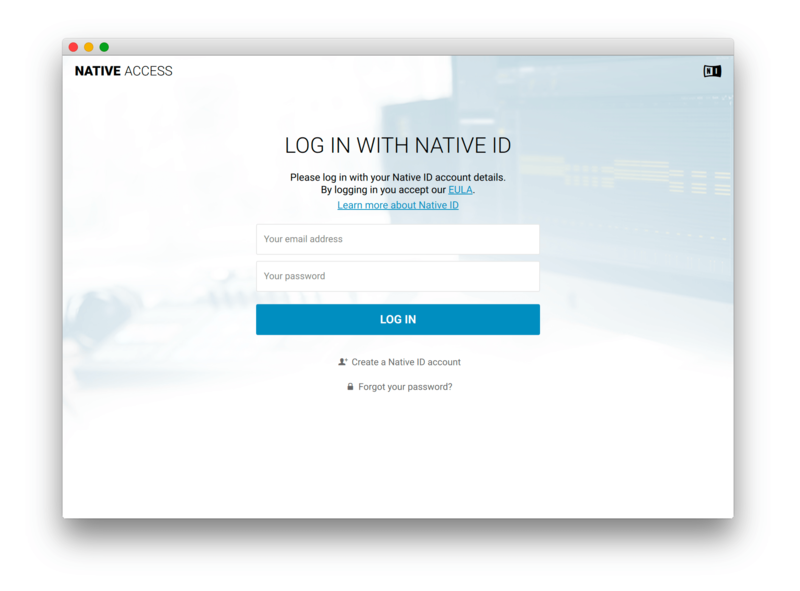Click the add-user icon beside Create account
Image resolution: width=800 pixels, height=591 pixels.
[342, 362]
